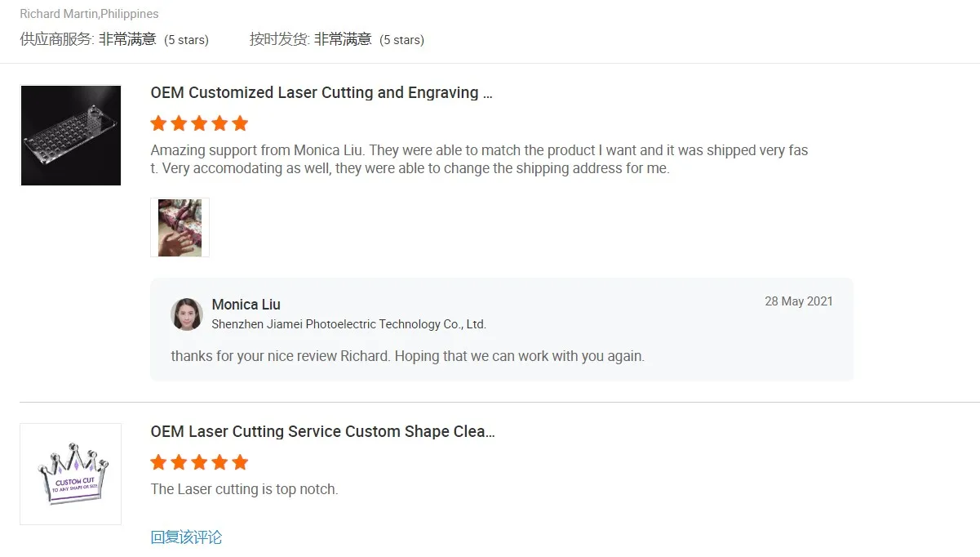
Task: Click first star of the engraving review rating
Action: coord(158,124)
